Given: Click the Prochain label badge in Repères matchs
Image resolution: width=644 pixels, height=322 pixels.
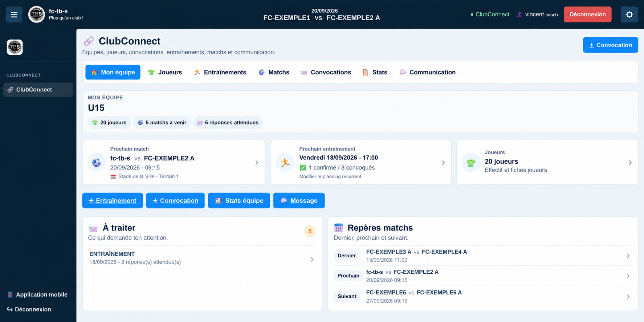Looking at the screenshot, I should point(348,276).
